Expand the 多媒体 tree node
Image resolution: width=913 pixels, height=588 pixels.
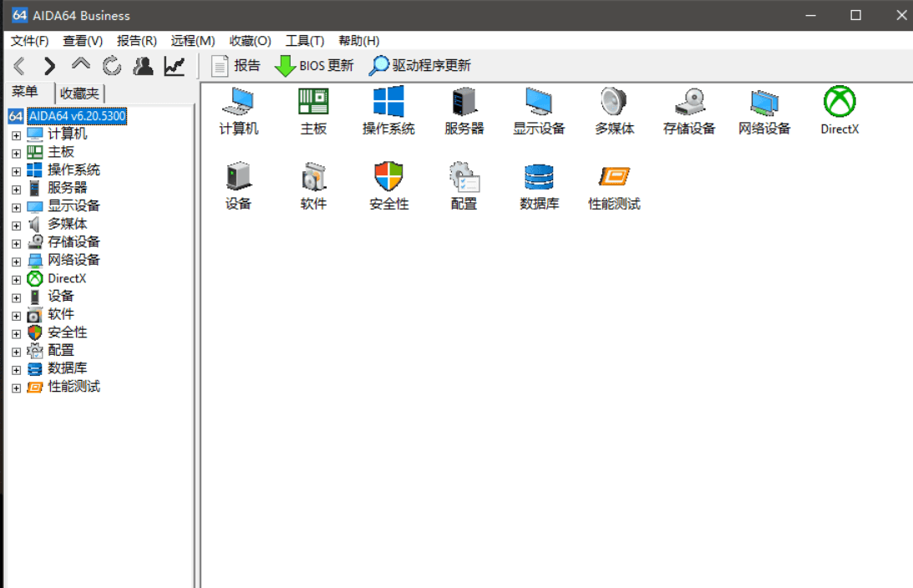[17, 226]
